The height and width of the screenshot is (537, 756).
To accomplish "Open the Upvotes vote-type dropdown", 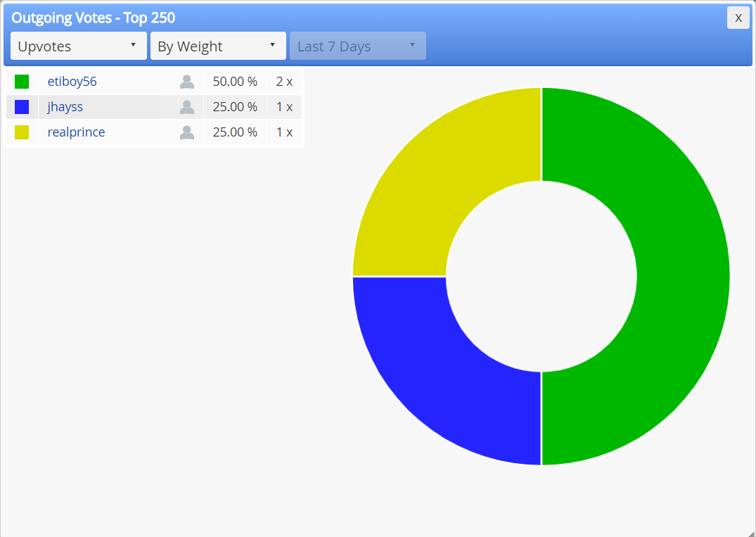I will click(79, 46).
